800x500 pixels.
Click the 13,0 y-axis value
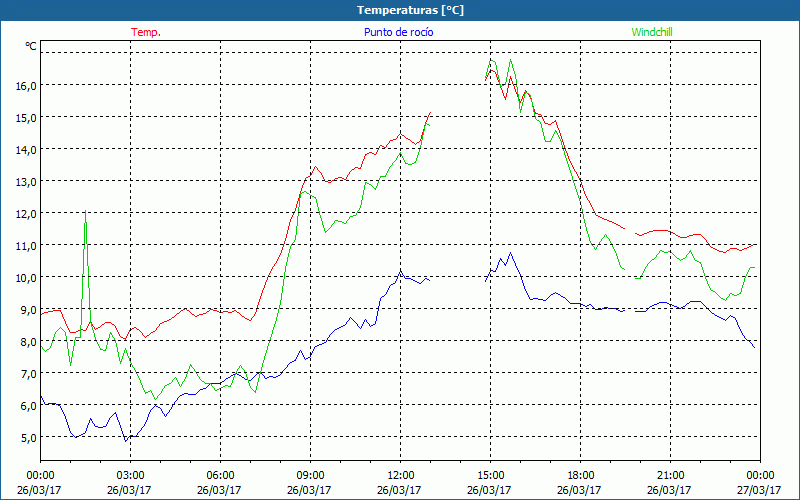[x=26, y=182]
